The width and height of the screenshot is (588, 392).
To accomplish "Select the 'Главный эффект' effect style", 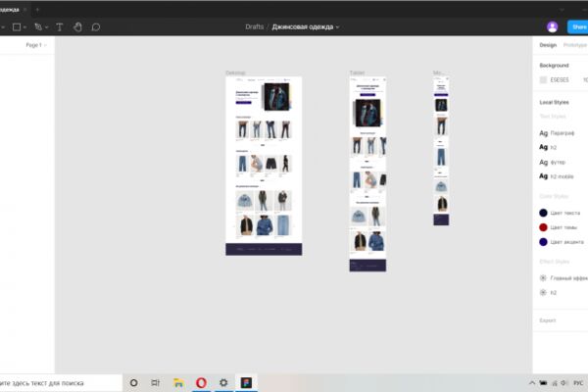I will 563,278.
